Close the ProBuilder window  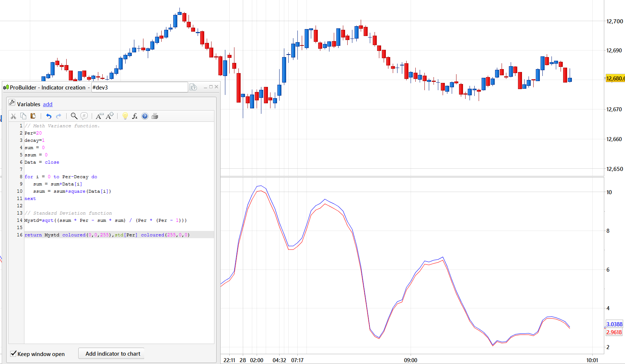[217, 87]
